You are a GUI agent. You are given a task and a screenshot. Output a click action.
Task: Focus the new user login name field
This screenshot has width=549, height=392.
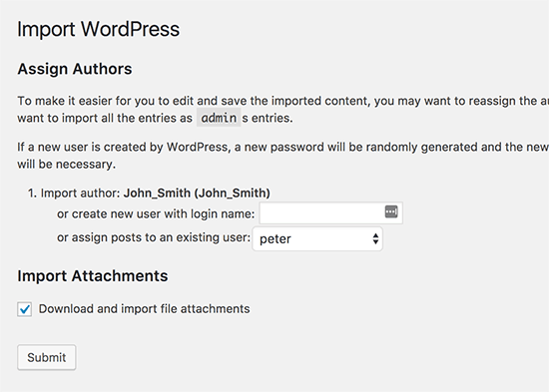[x=330, y=212]
